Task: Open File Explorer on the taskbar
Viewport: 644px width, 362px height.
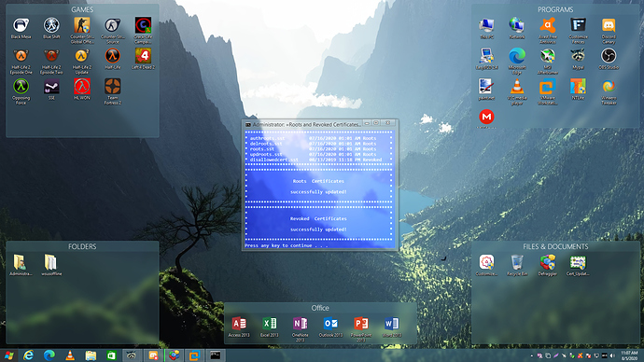Action: coord(91,355)
